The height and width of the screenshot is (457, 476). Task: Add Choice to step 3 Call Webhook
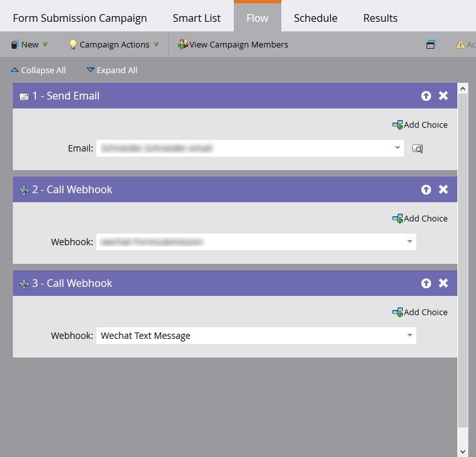coord(420,312)
